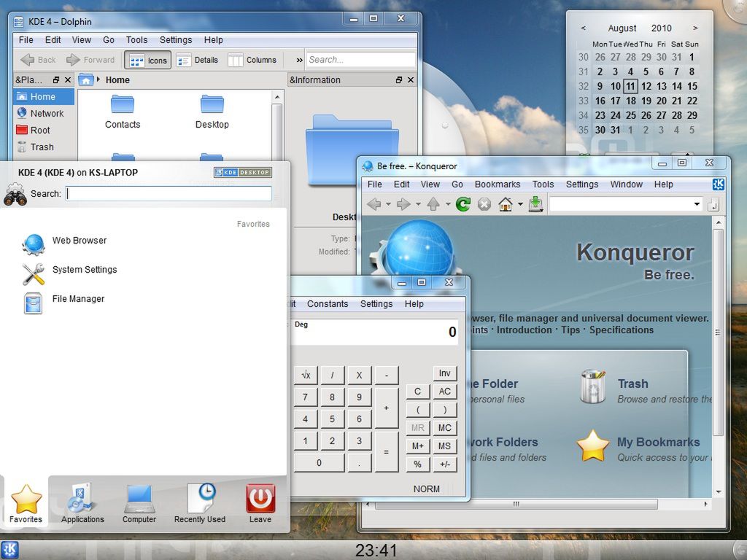Click Trash link on Konqueror start page
This screenshot has width=747, height=560.
[632, 384]
